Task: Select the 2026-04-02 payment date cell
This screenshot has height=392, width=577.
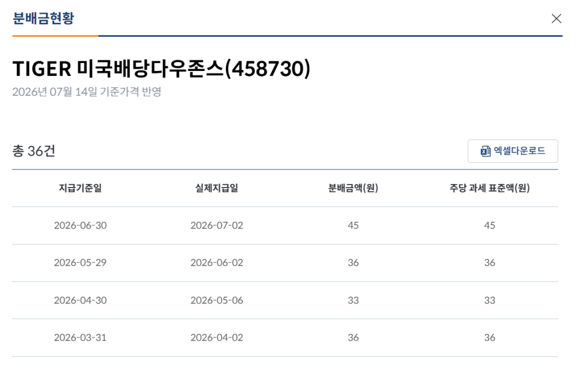Action: (217, 337)
